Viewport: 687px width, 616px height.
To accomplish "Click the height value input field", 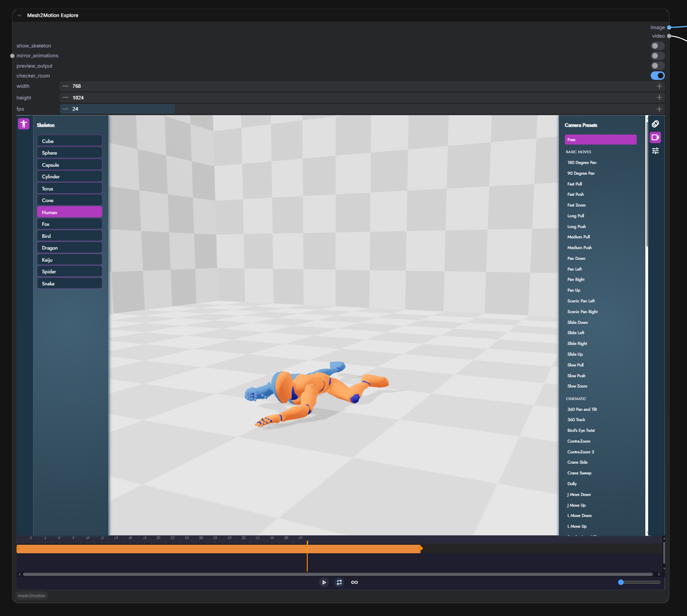I will point(362,98).
